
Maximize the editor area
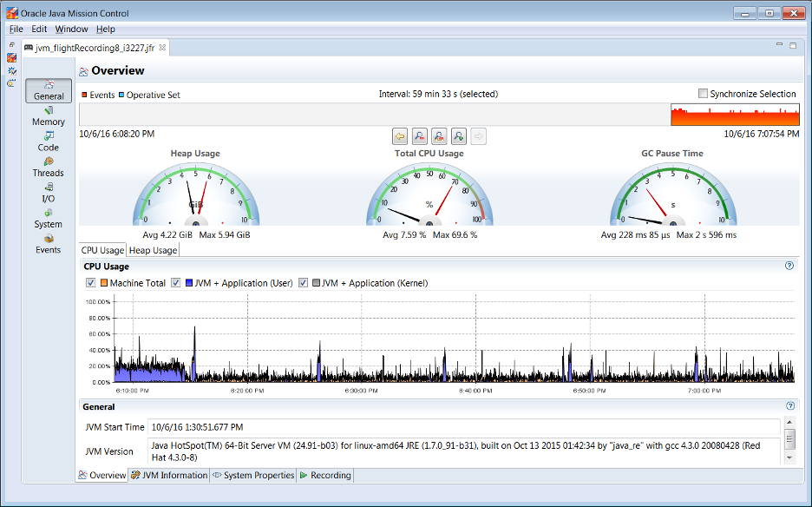[x=793, y=46]
